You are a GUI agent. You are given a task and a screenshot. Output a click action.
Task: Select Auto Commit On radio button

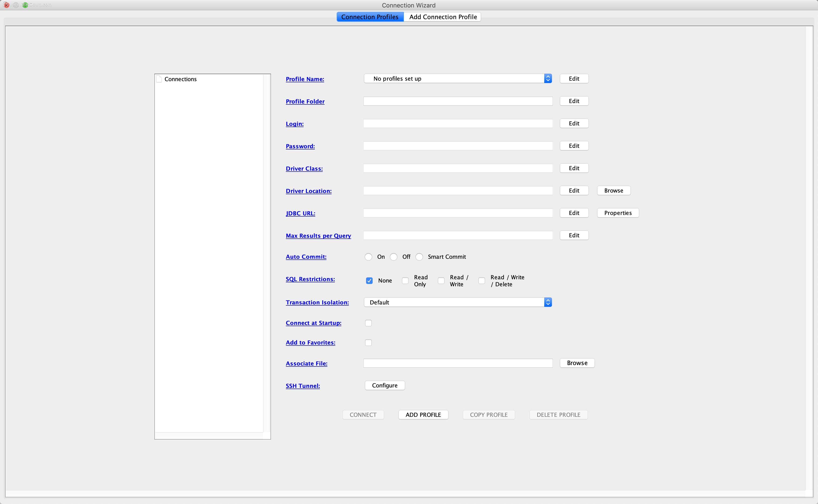pyautogui.click(x=368, y=257)
